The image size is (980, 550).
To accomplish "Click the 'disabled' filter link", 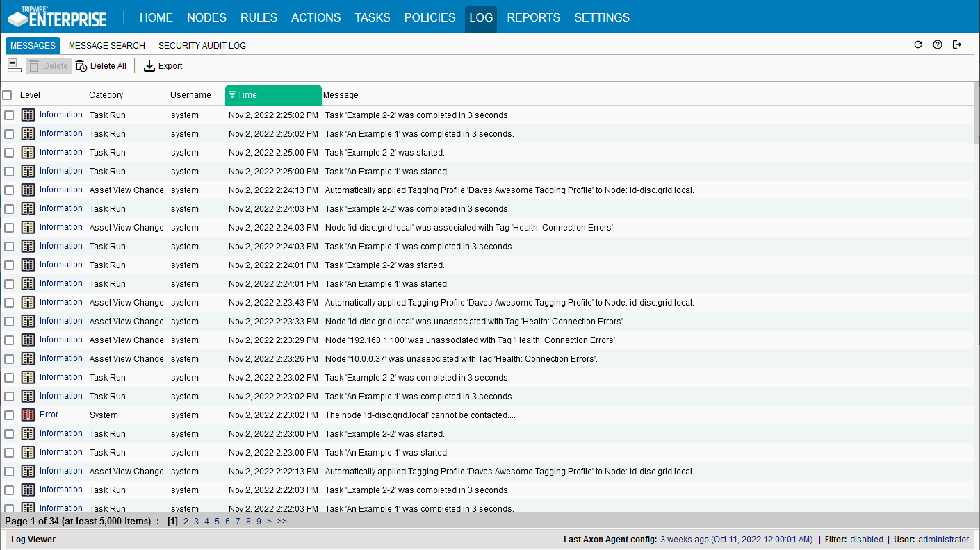I will pos(867,540).
